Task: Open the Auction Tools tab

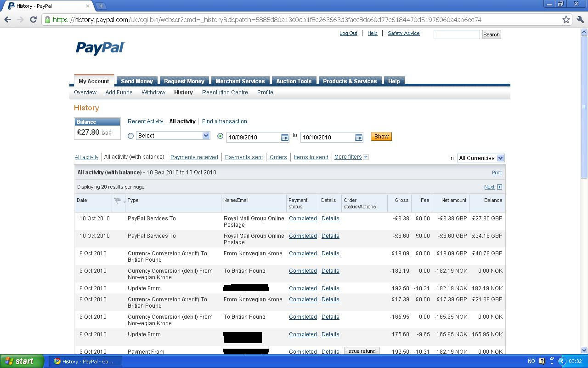Action: pyautogui.click(x=294, y=81)
